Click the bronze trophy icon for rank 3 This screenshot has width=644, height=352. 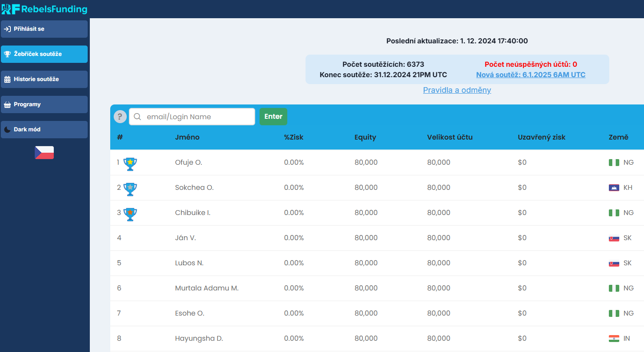click(130, 214)
